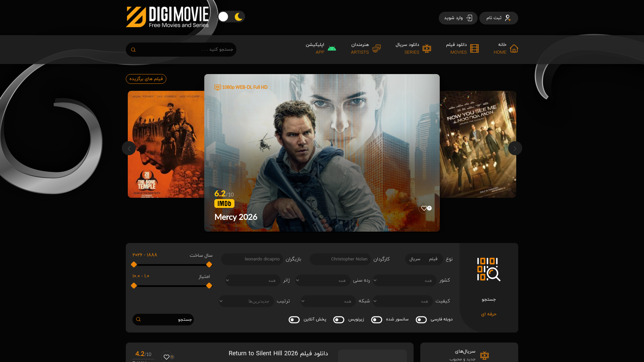Open the login (وارد شوید) button
The height and width of the screenshot is (362, 644).
click(458, 18)
